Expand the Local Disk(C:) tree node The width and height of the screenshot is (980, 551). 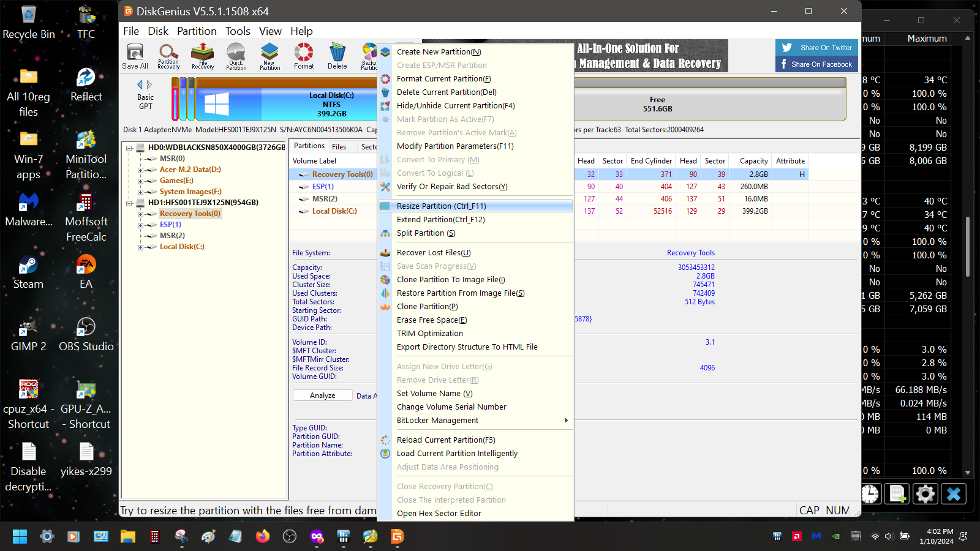140,247
